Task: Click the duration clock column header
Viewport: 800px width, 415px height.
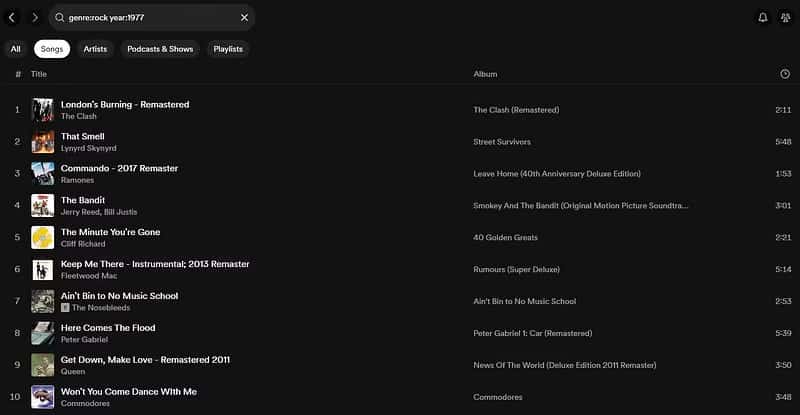Action: [x=785, y=74]
